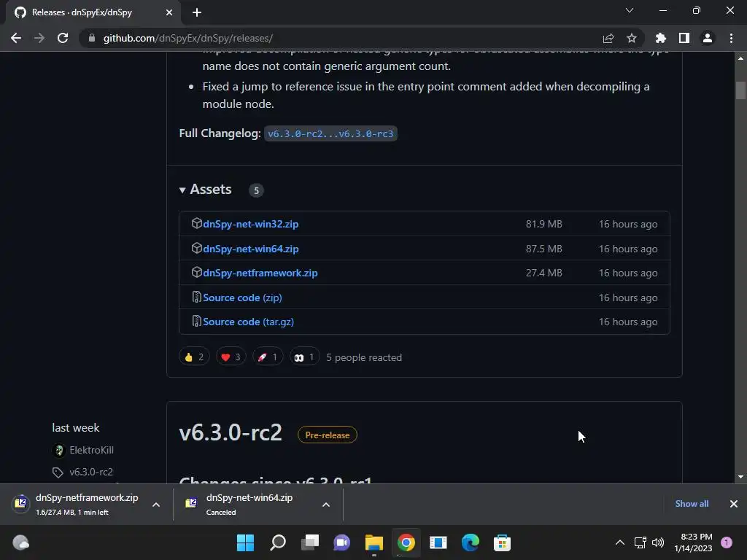
Task: Collapse the Assets section
Action: 205,190
